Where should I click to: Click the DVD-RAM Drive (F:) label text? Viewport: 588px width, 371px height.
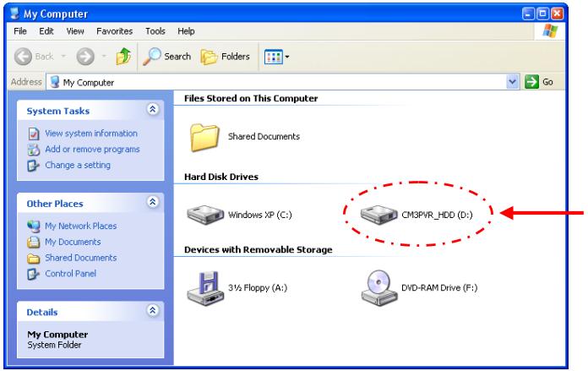439,287
